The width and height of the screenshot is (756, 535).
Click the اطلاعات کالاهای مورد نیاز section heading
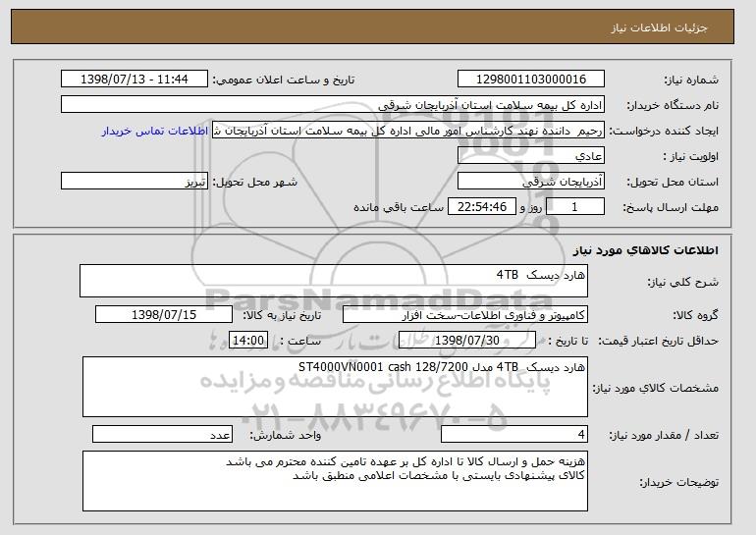(x=646, y=250)
